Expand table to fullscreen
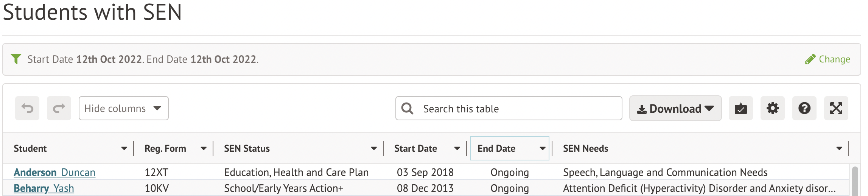 click(836, 109)
